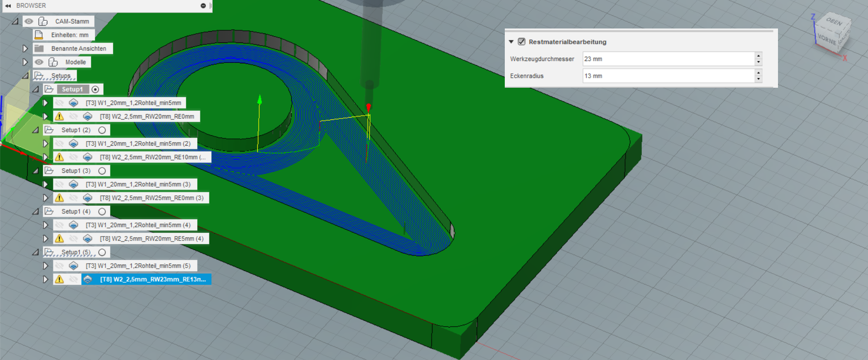
Task: Click the toolpath icon of W1_20mm_1,2Rohteil_min5mm (2)
Action: click(73, 143)
